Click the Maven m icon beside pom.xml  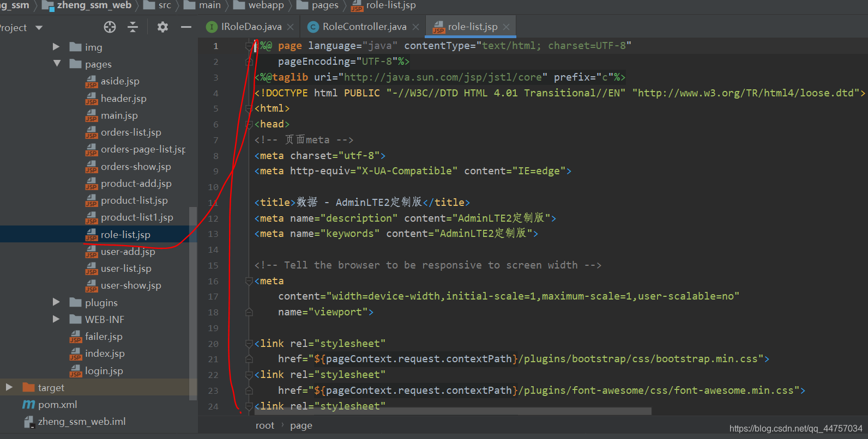[x=28, y=404]
